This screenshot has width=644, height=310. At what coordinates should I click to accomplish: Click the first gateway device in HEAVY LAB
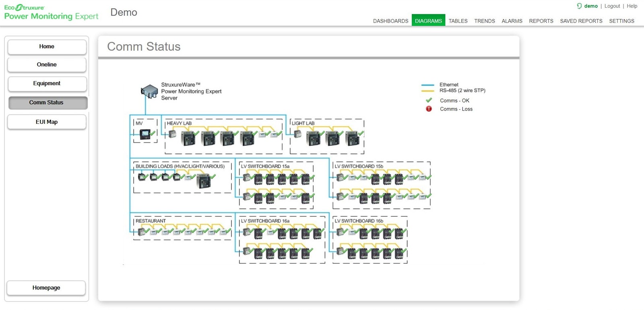click(172, 134)
